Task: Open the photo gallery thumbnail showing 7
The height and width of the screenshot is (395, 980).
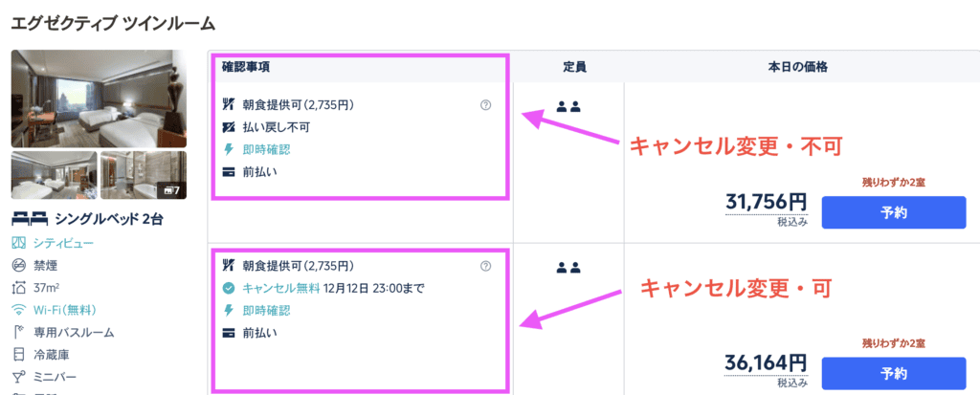Action: point(144,174)
